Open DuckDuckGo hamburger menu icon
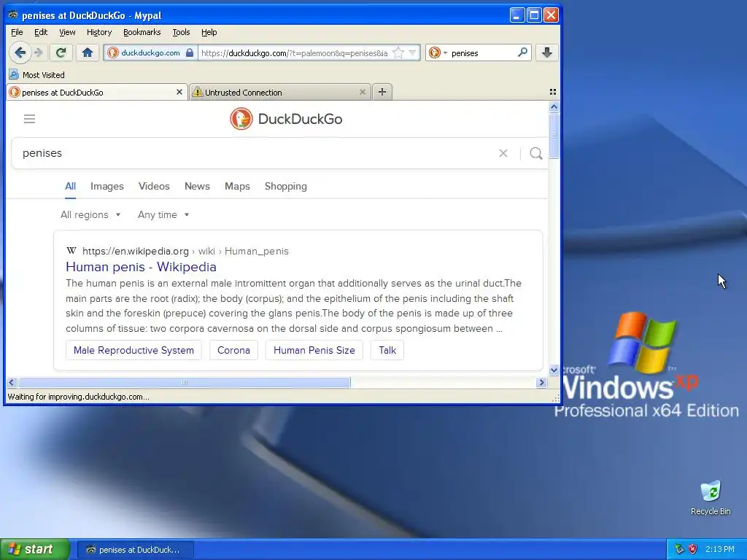This screenshot has width=747, height=560. [x=29, y=119]
